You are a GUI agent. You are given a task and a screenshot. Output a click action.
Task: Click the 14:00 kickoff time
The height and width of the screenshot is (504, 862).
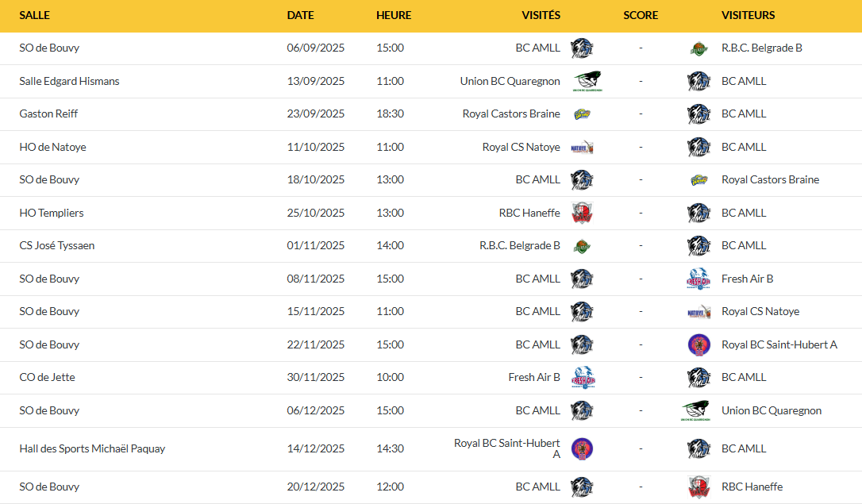(391, 246)
